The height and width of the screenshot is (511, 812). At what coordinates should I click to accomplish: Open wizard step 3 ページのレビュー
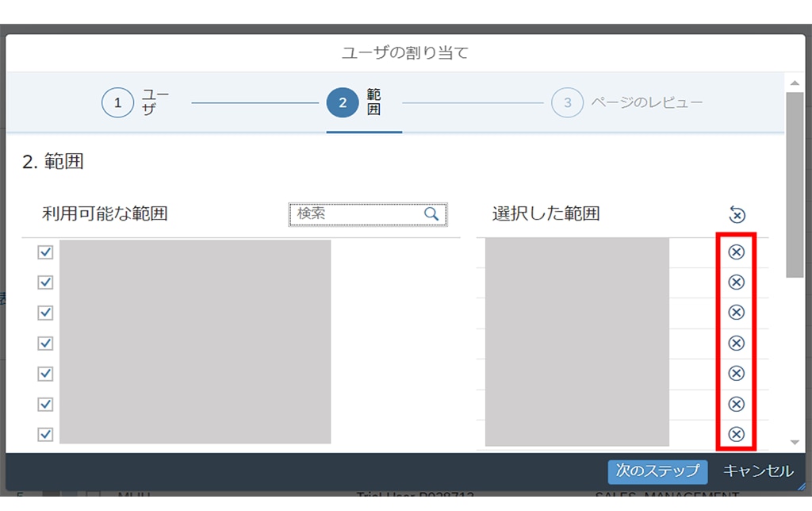coord(567,103)
